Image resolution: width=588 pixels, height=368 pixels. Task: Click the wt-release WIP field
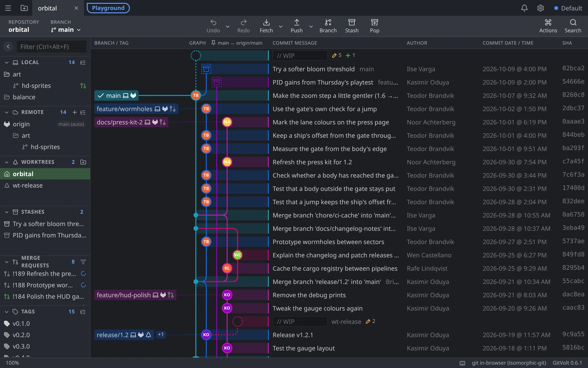pos(300,321)
